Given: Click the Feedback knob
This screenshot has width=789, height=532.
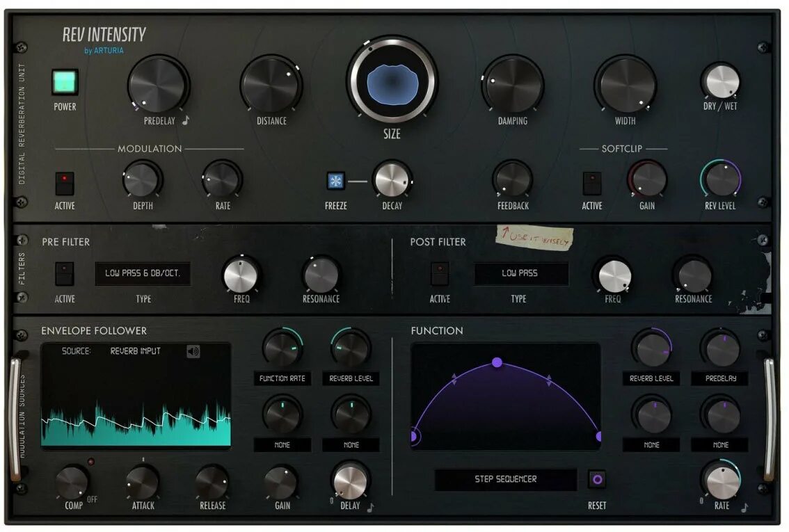Looking at the screenshot, I should point(513,179).
